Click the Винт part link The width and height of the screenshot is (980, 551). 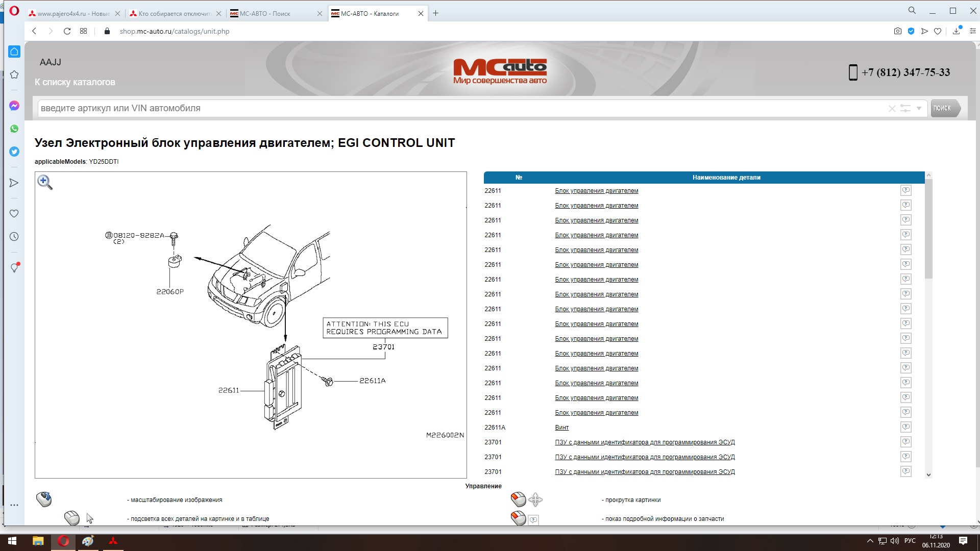coord(561,428)
